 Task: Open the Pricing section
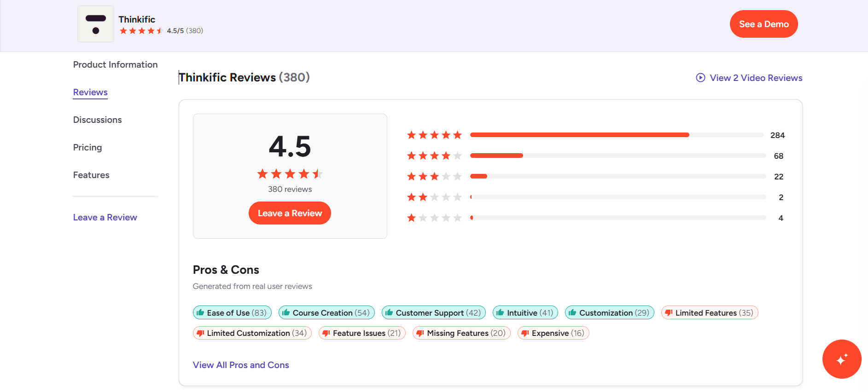pyautogui.click(x=87, y=147)
